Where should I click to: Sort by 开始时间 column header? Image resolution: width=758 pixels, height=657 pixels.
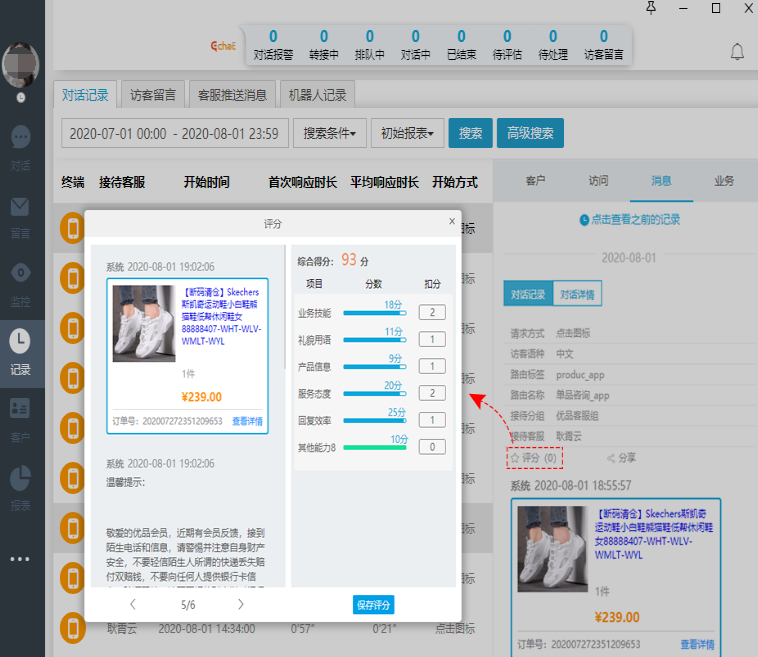206,182
